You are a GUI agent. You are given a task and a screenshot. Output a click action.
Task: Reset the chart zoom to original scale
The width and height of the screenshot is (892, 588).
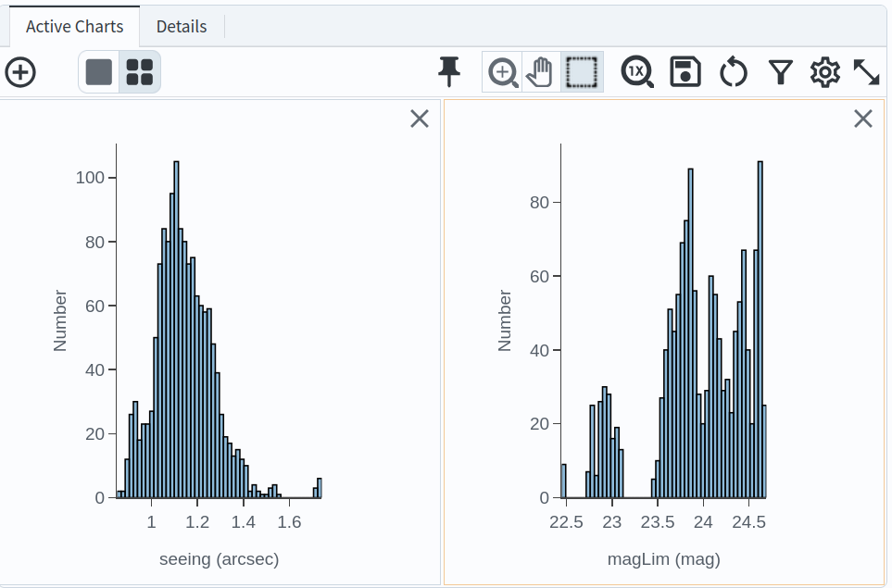click(x=636, y=71)
